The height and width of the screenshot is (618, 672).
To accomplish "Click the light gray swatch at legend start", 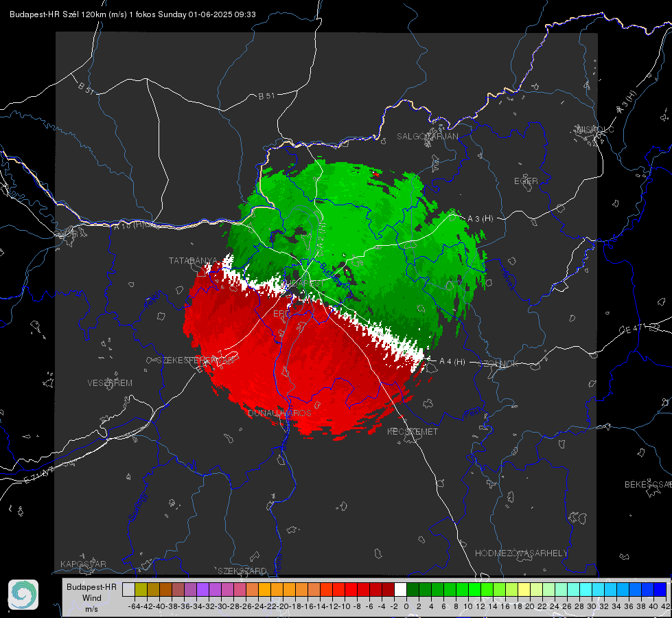I will (128, 589).
